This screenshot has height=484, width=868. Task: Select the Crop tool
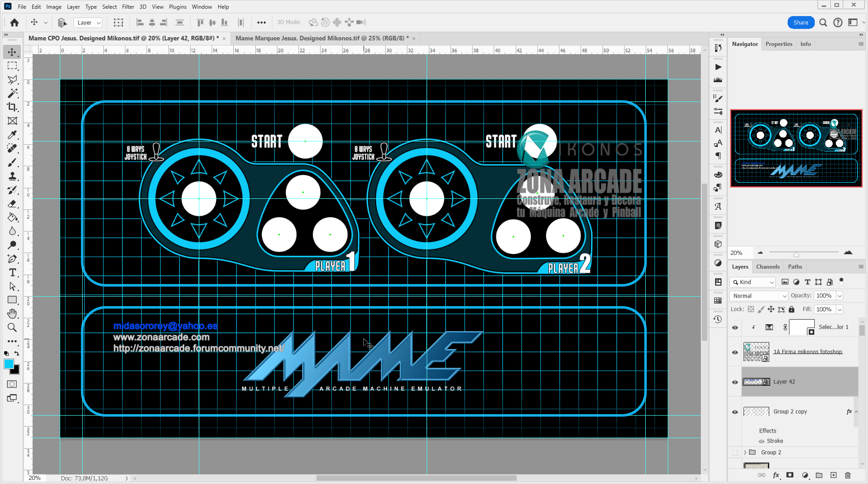[12, 107]
